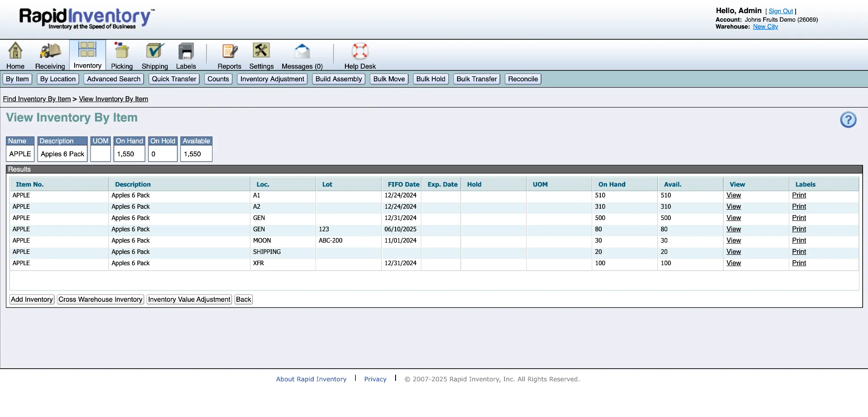Click the Help Desk lifebuoy icon
The width and height of the screenshot is (868, 417).
[x=360, y=51]
